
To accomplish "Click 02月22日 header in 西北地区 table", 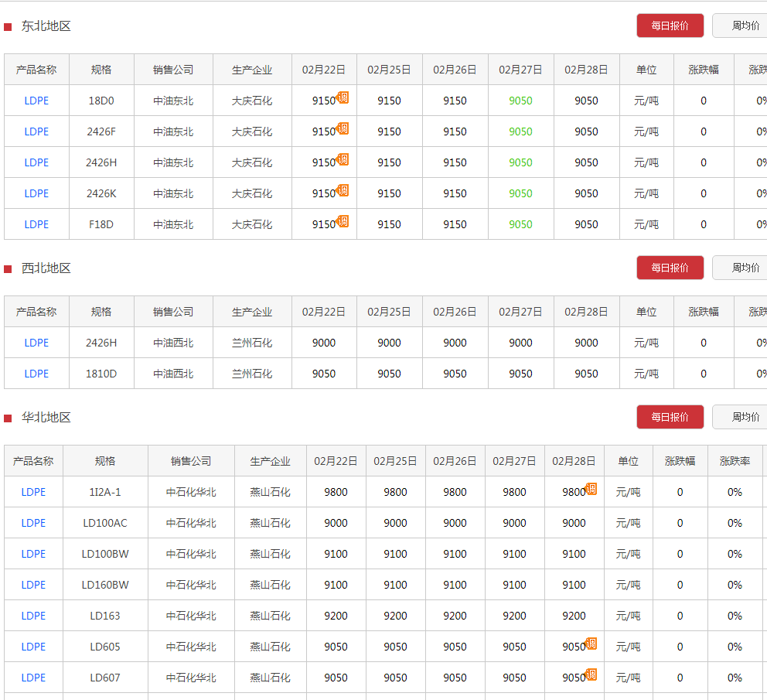I will pyautogui.click(x=324, y=312).
